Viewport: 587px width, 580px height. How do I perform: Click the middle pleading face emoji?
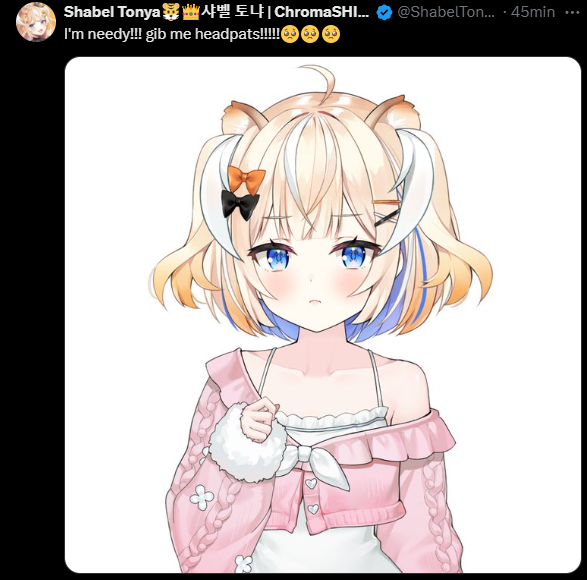click(310, 34)
